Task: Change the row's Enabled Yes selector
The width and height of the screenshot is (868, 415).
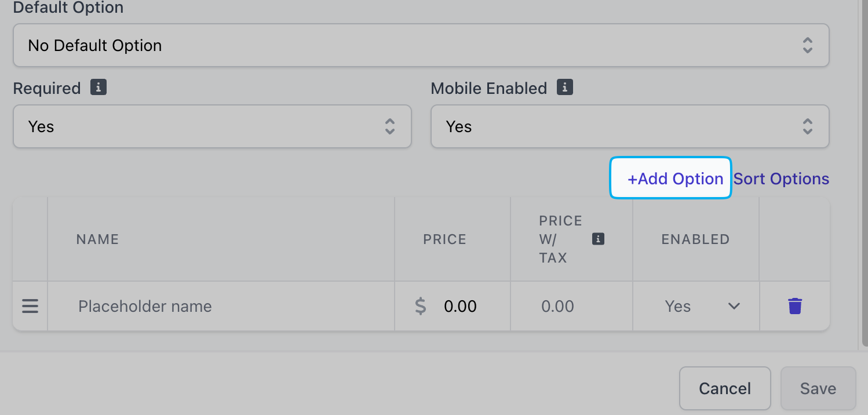Action: pyautogui.click(x=702, y=306)
